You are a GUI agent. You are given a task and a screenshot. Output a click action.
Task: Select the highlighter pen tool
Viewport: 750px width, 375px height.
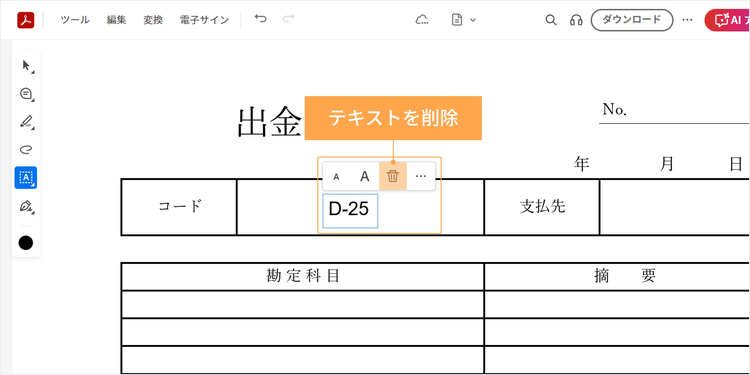[x=26, y=121]
